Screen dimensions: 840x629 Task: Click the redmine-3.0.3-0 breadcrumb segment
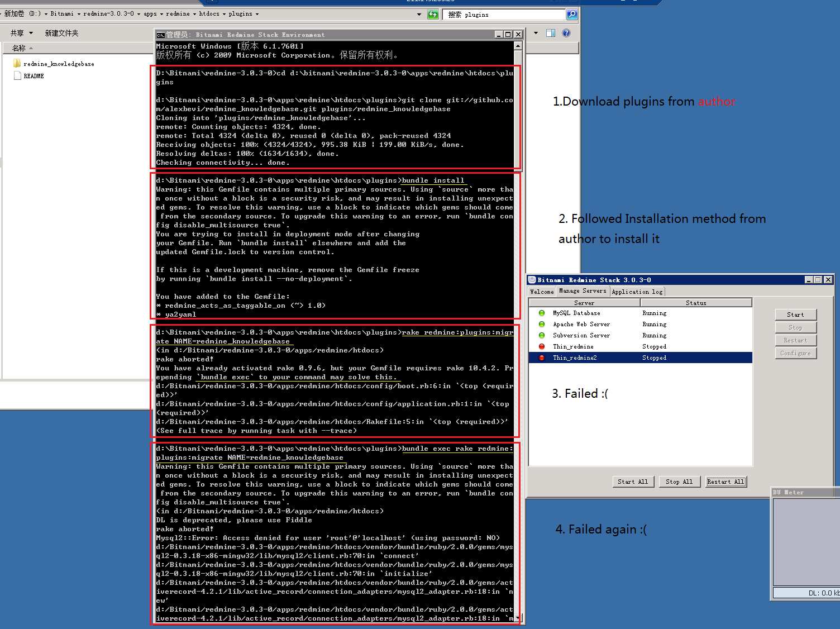pyautogui.click(x=108, y=14)
